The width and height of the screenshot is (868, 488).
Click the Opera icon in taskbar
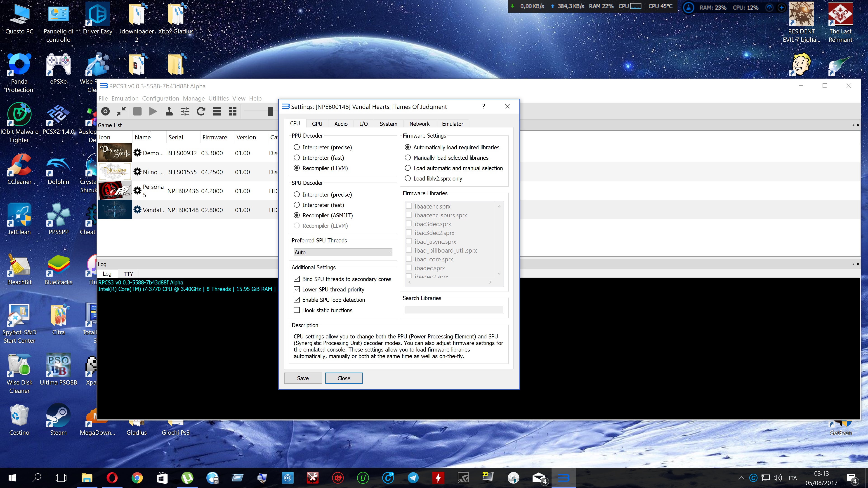112,478
